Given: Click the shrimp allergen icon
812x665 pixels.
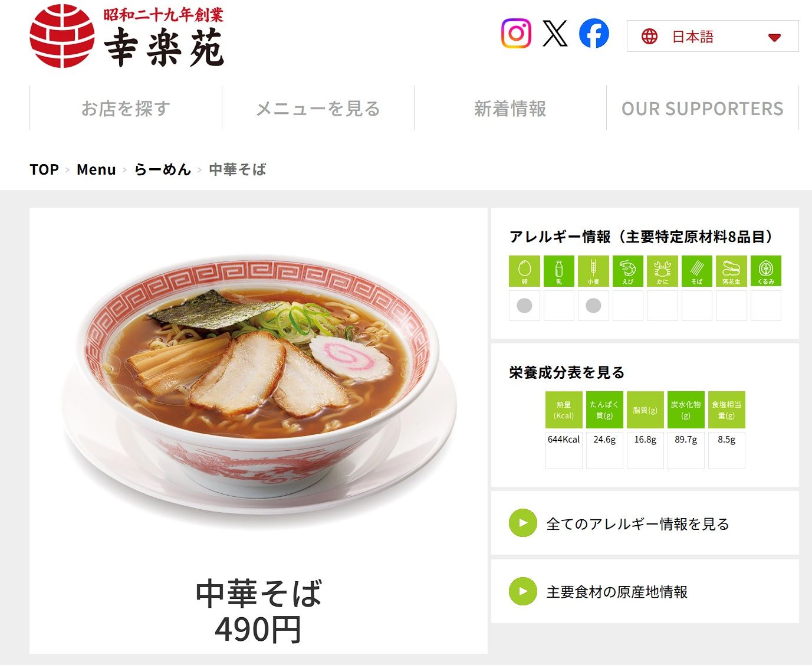Looking at the screenshot, I should point(628,271).
